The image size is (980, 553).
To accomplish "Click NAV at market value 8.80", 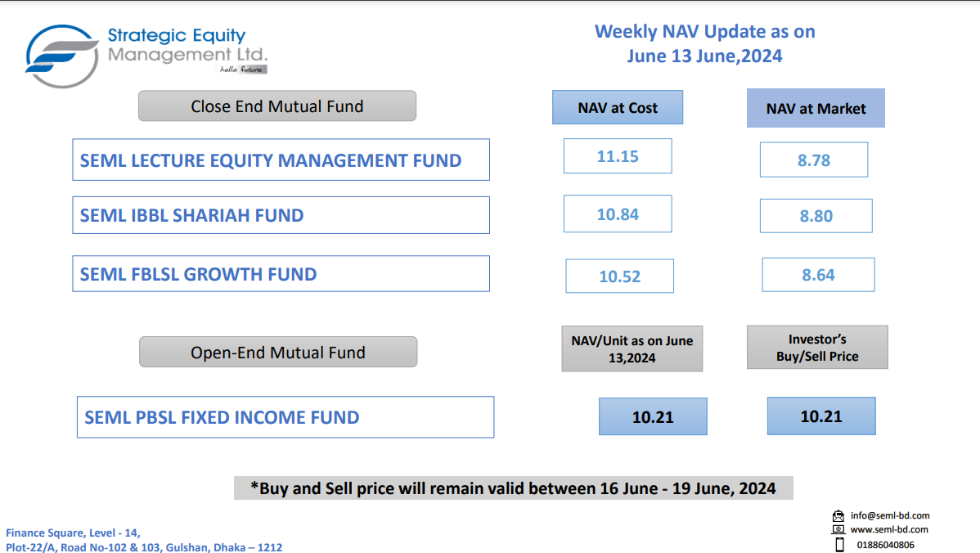I will click(x=816, y=216).
